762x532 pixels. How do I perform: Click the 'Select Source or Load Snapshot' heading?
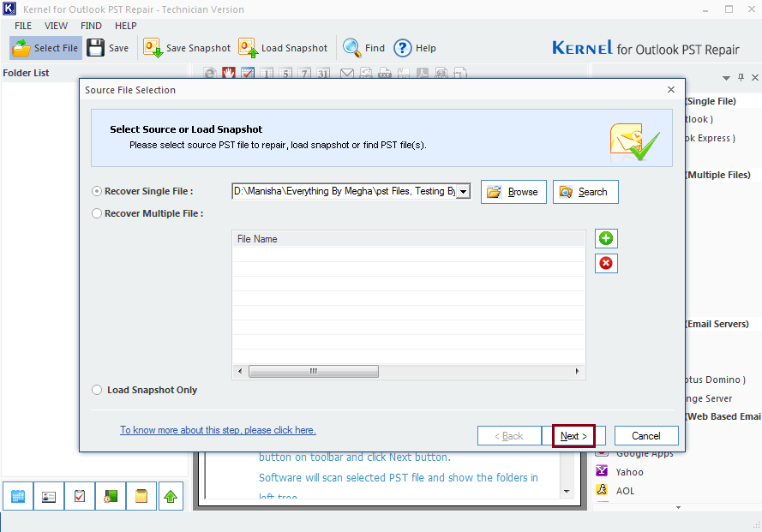point(186,129)
